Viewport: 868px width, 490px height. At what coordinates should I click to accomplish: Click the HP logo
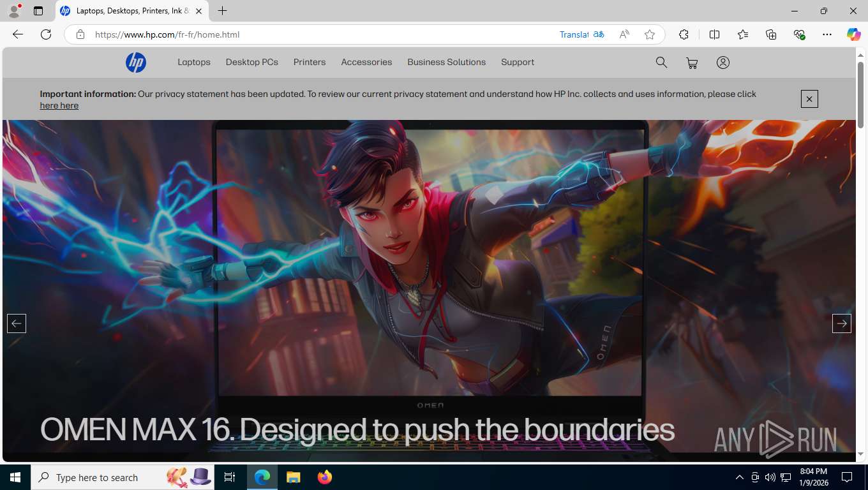[136, 63]
